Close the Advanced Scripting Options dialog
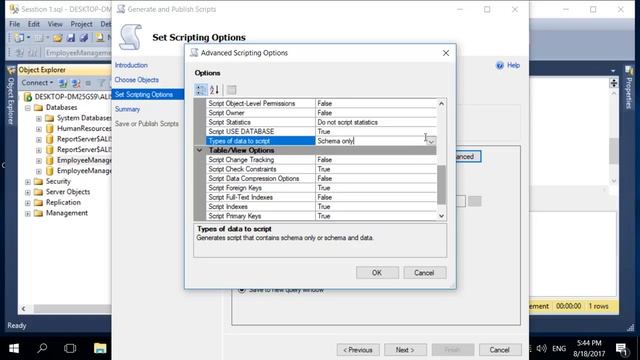Screen dimensions: 640x360 446,53
